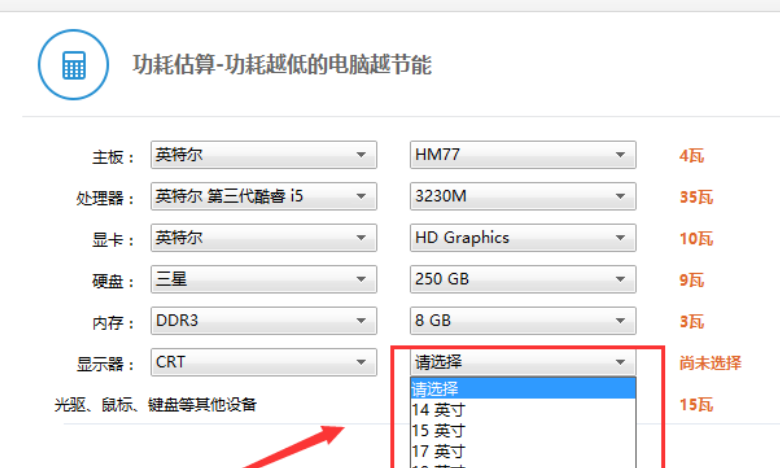This screenshot has height=468, width=780.
Task: Expand the HD Graphics model dropdown
Action: click(x=522, y=238)
